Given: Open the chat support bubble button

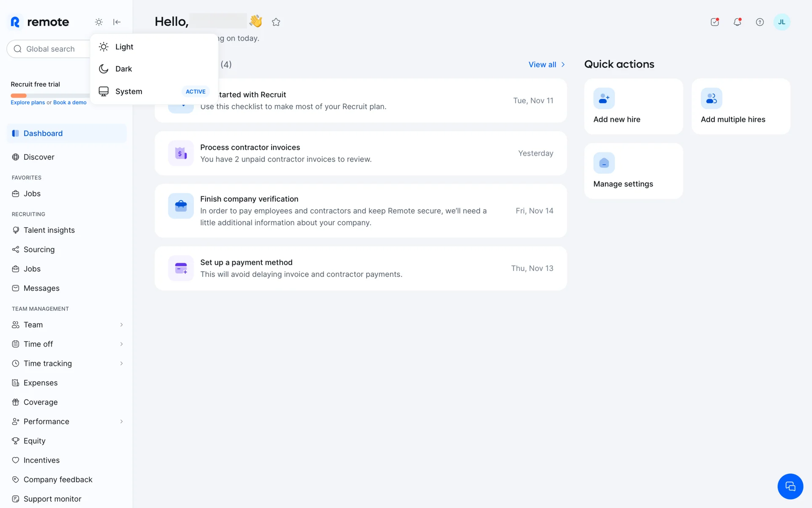Looking at the screenshot, I should pyautogui.click(x=790, y=486).
